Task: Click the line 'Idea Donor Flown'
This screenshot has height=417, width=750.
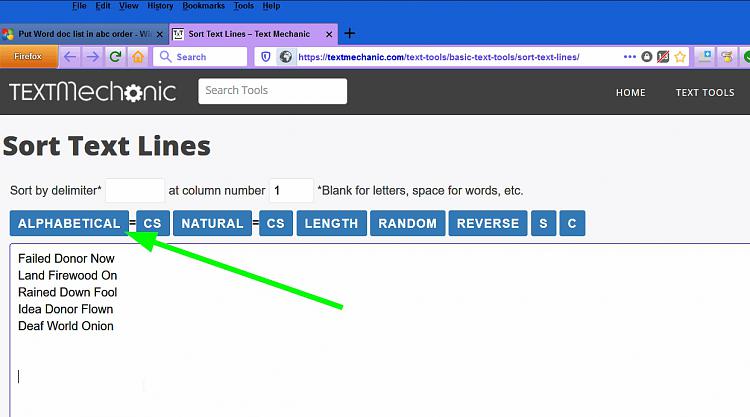Action: (66, 309)
